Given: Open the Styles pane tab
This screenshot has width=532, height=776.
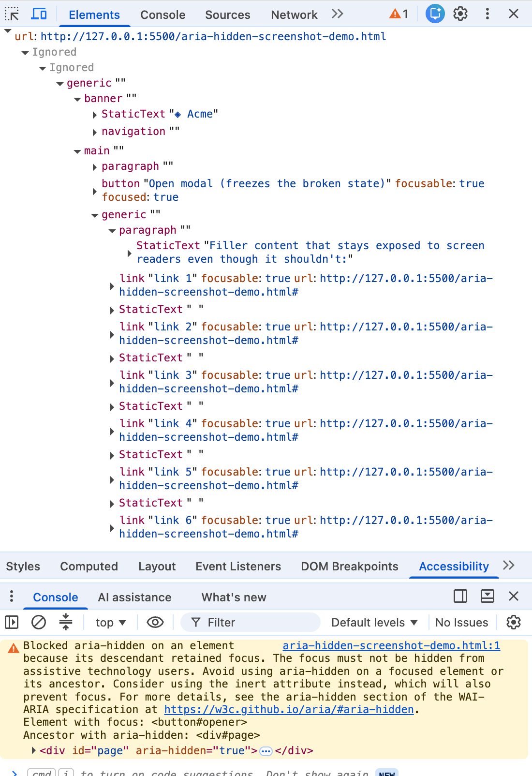Looking at the screenshot, I should point(23,567).
